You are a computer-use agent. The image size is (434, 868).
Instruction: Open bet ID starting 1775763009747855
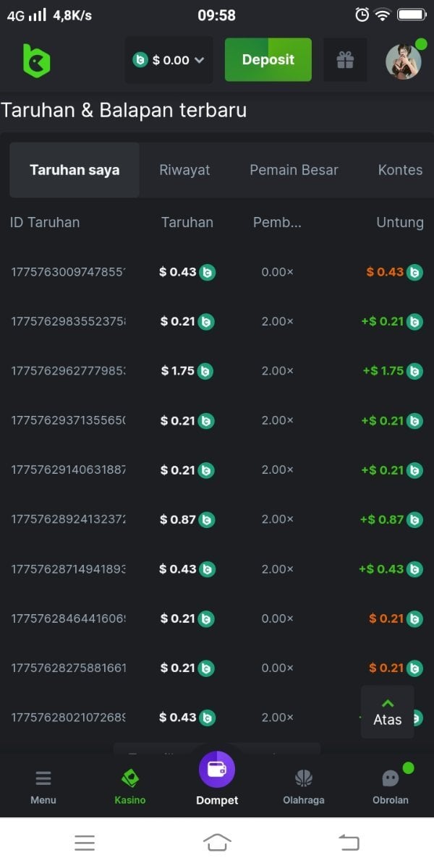68,272
